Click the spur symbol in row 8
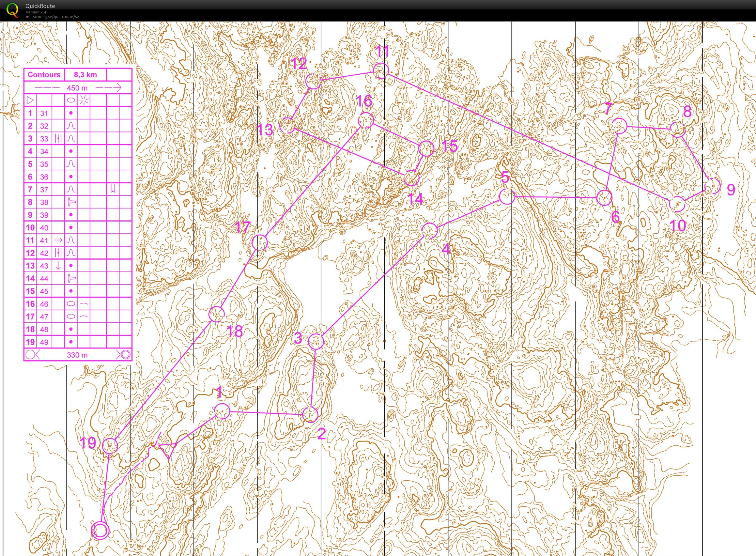The width and height of the screenshot is (756, 556). coord(71,202)
